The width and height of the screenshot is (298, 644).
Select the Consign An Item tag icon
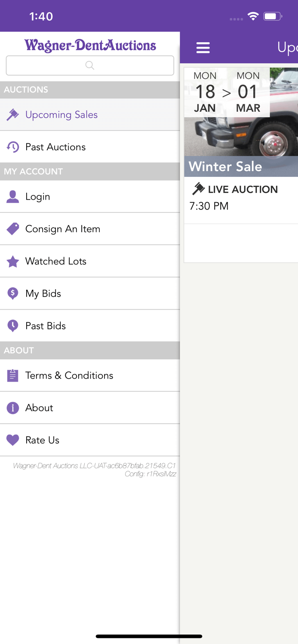[13, 229]
